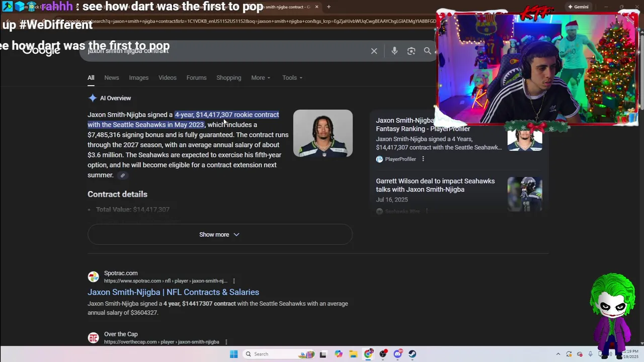Click the Garrett Wilson article thumbnail
The height and width of the screenshot is (362, 644).
pos(525,194)
